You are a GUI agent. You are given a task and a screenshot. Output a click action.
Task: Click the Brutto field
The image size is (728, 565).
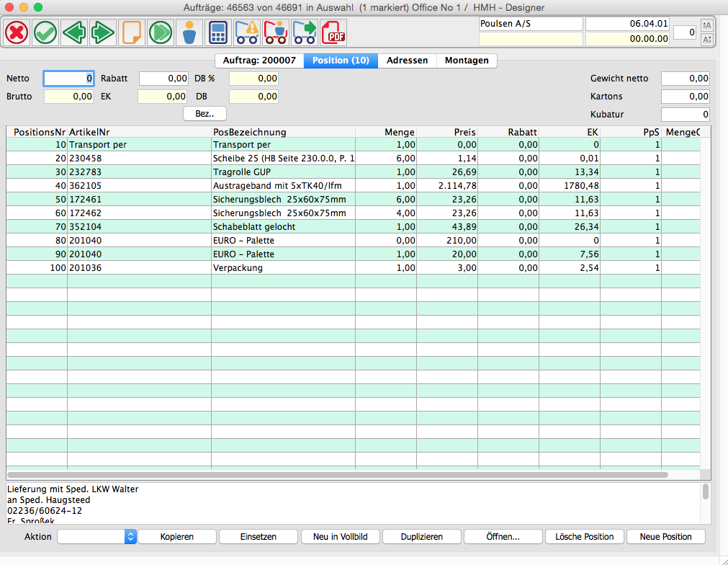(68, 97)
